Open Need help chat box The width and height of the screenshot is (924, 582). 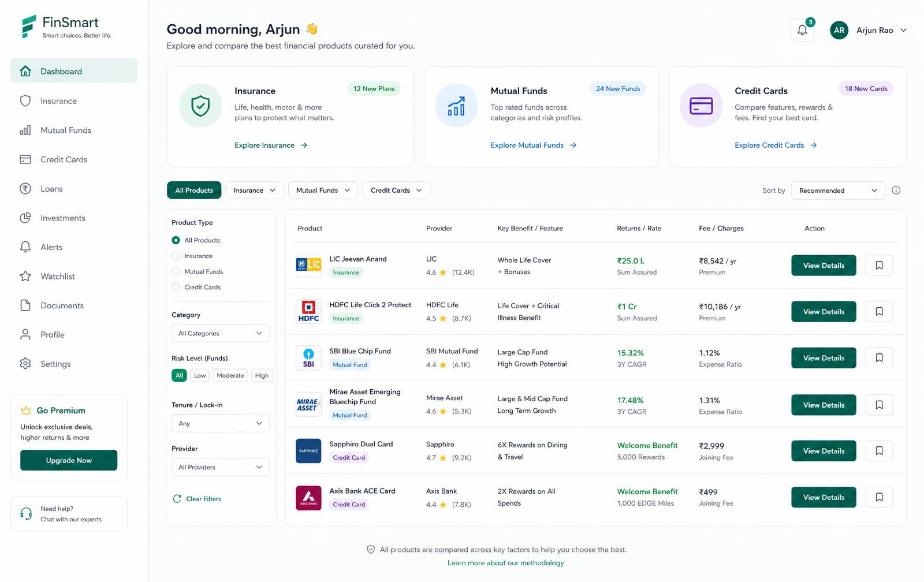(x=69, y=514)
